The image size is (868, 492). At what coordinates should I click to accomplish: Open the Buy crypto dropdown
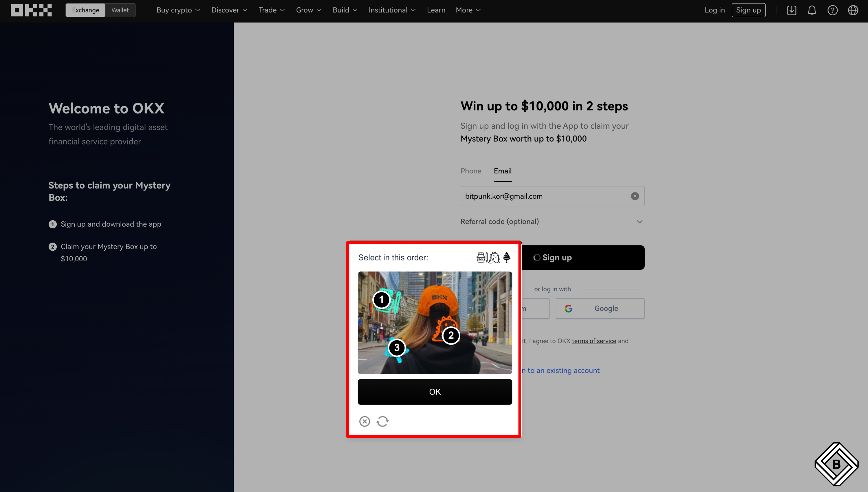pos(178,10)
